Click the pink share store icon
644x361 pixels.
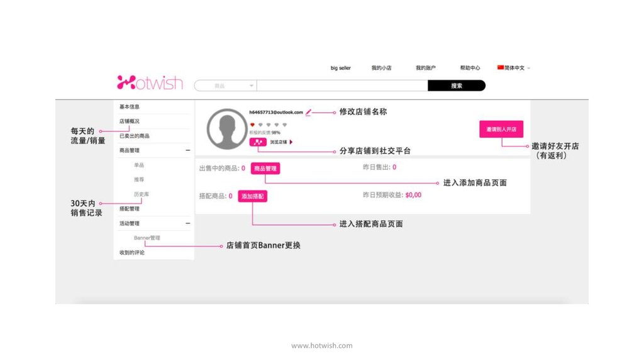(258, 142)
